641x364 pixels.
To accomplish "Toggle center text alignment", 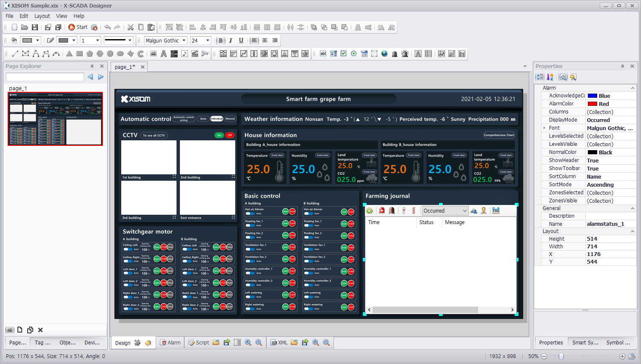I will [x=265, y=40].
